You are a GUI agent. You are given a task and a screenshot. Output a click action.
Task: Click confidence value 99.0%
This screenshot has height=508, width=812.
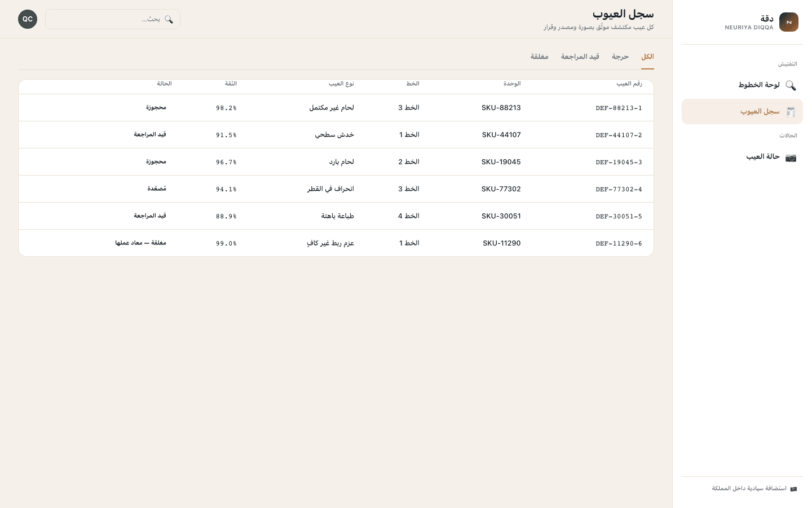pos(226,243)
